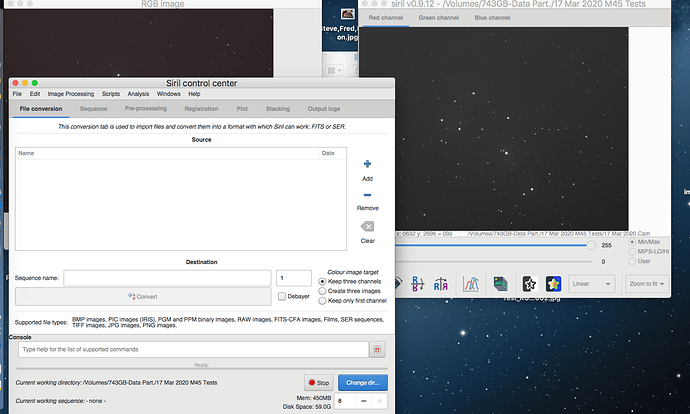
Task: Click the stacked images icon in viewer toolbar
Action: click(500, 284)
